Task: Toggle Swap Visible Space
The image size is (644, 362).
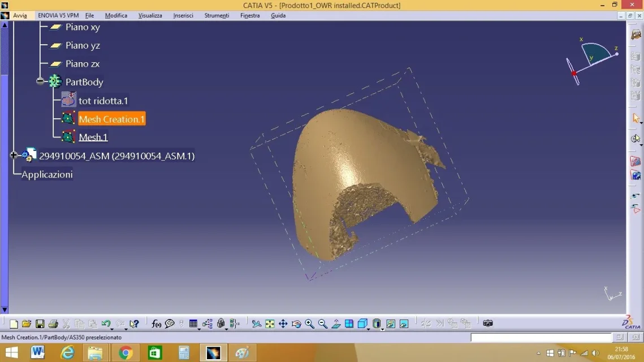Action: click(404, 324)
